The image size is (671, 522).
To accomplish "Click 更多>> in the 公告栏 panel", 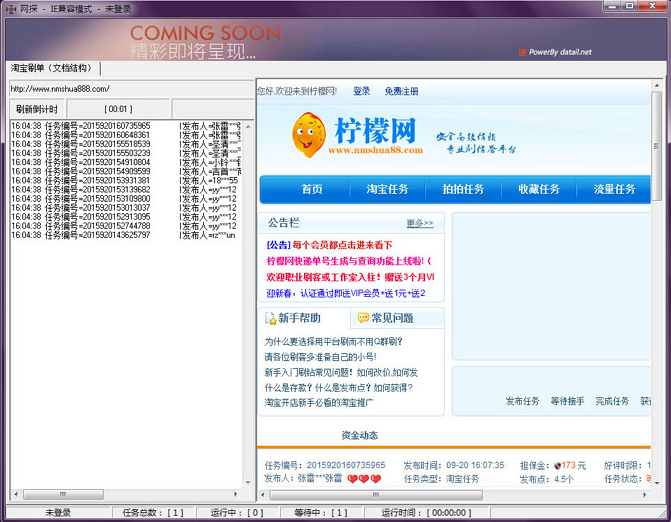I will click(x=420, y=223).
